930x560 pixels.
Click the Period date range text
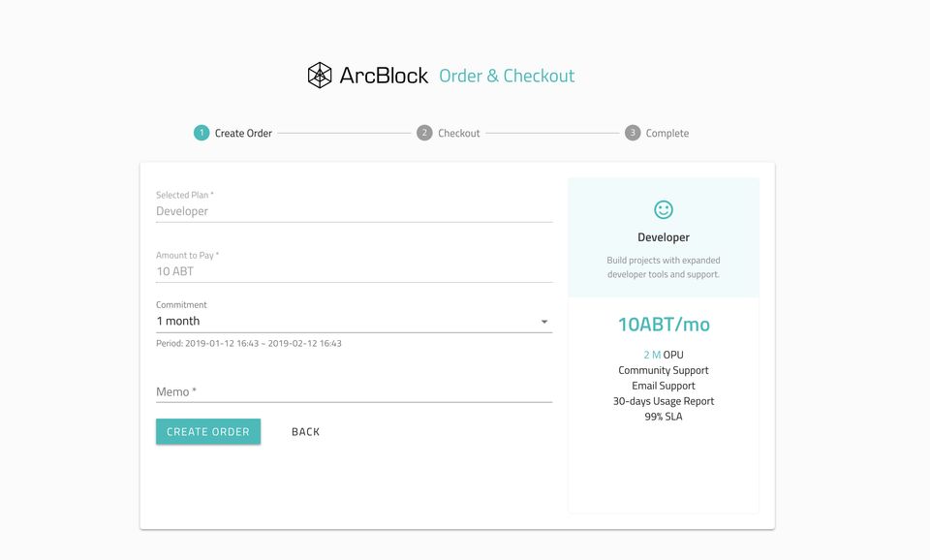point(249,343)
